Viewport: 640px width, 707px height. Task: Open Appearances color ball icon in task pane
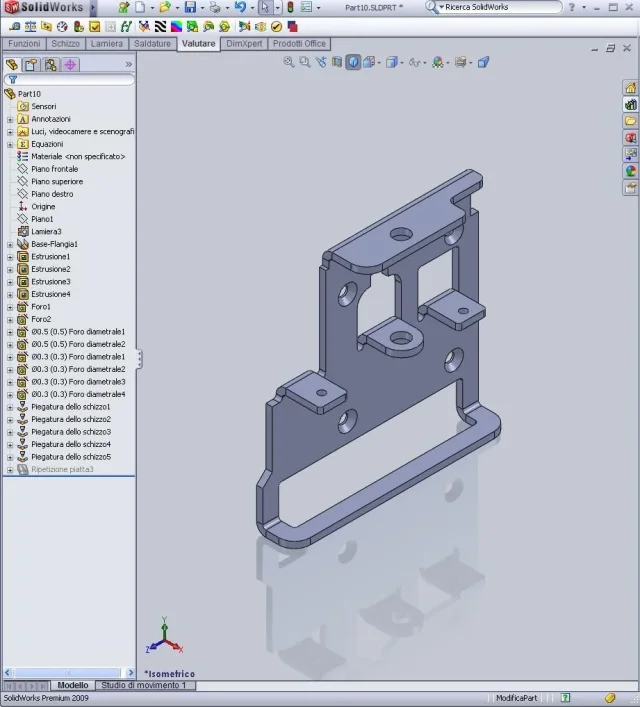(631, 170)
